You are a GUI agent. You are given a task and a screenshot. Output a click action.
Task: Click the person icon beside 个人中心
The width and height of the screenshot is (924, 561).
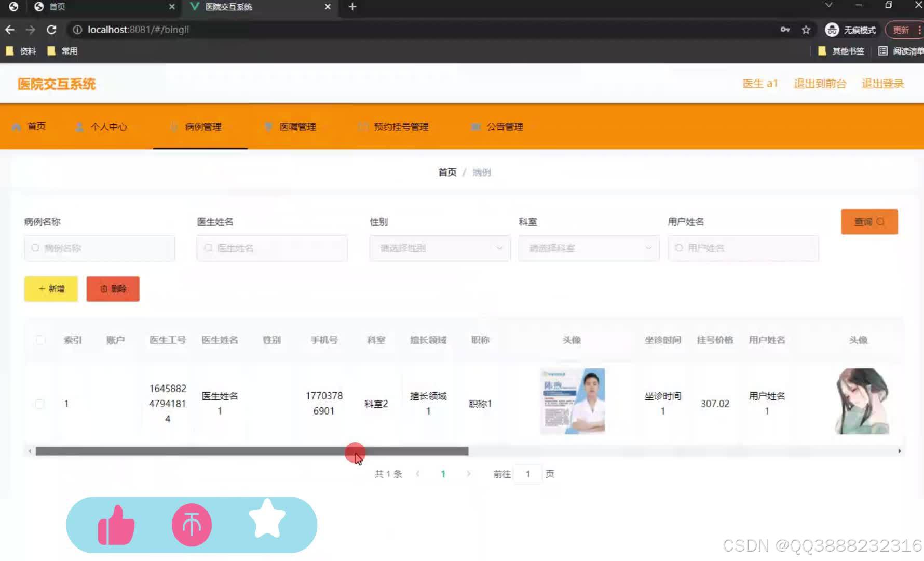79,126
